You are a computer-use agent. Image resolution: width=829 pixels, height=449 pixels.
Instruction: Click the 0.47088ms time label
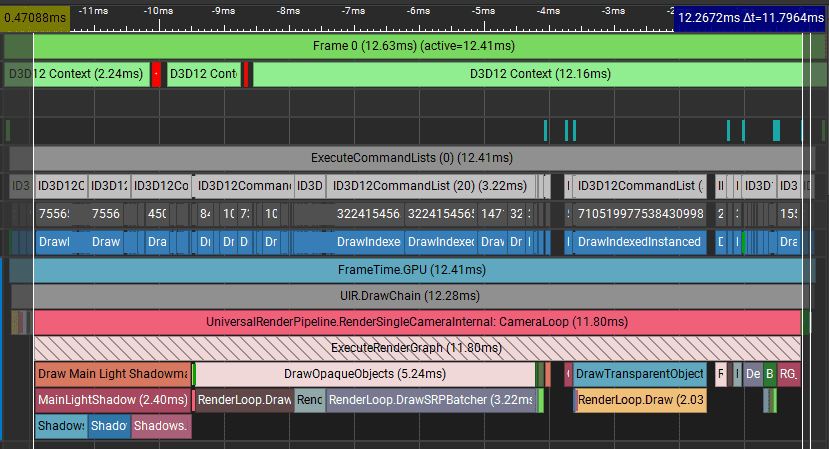coord(35,18)
